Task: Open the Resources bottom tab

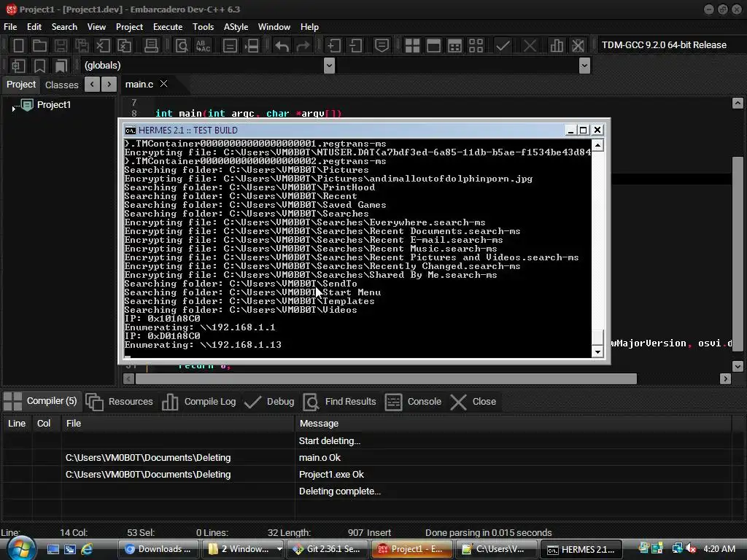Action: pos(120,402)
